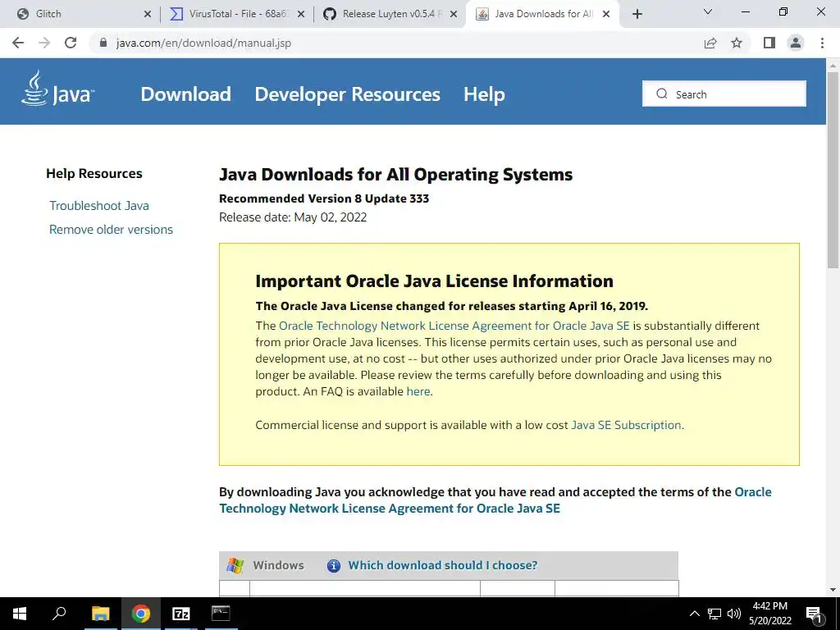Click Remove older versions link
The height and width of the screenshot is (630, 840).
click(111, 230)
